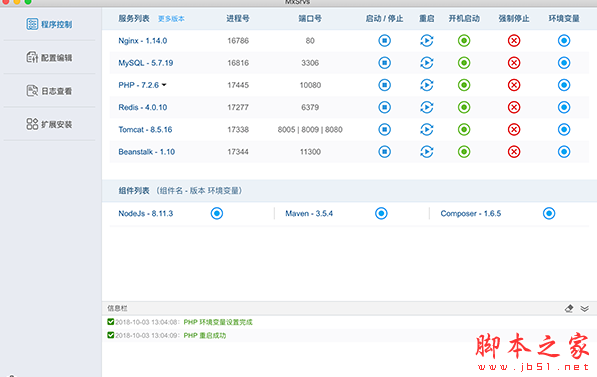Open the PHP version dropdown arrow
Image resolution: width=597 pixels, height=377 pixels.
point(164,85)
